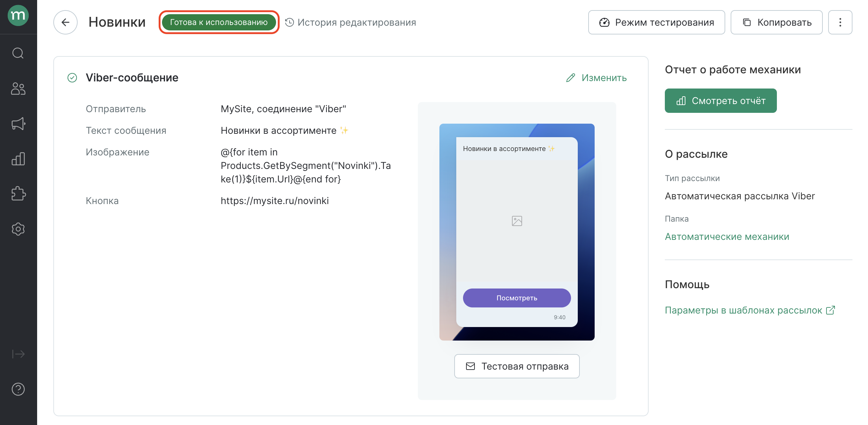Click the 'Кнопка' field label
Image resolution: width=868 pixels, height=425 pixels.
(102, 201)
